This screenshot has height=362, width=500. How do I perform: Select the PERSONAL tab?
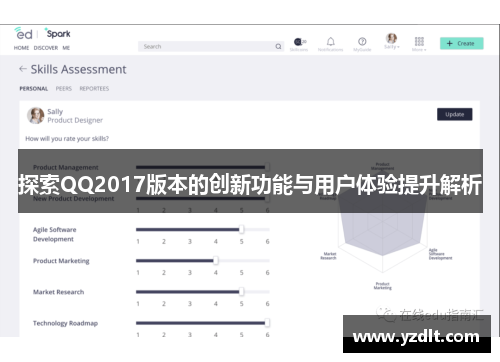pyautogui.click(x=33, y=89)
